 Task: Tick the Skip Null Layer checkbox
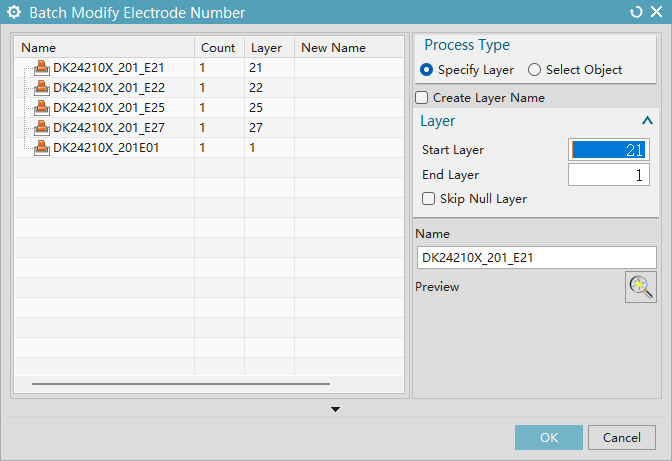click(x=429, y=199)
